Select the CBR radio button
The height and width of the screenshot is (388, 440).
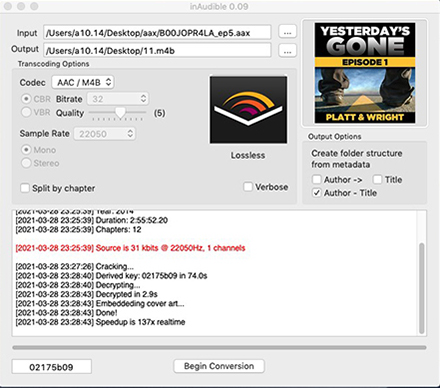[x=26, y=99]
